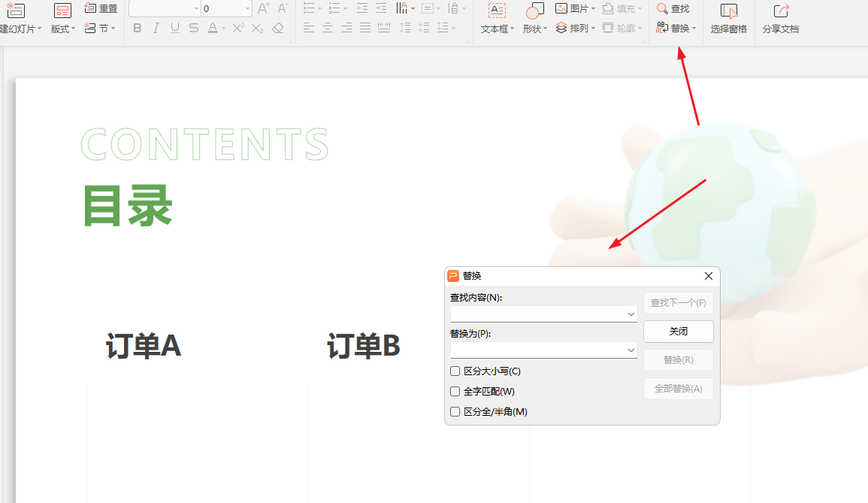Click inside the 查找内容 input field

pos(537,314)
